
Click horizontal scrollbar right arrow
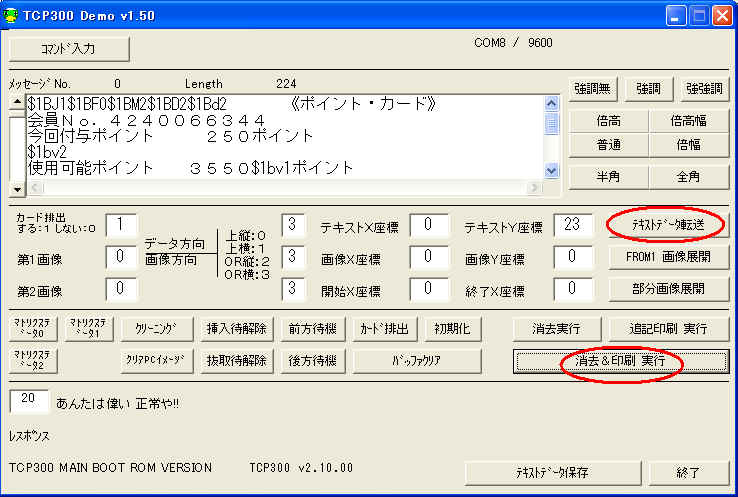(534, 188)
